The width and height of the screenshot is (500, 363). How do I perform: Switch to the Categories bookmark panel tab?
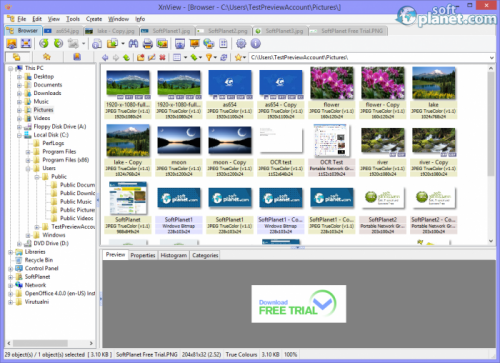pyautogui.click(x=77, y=57)
